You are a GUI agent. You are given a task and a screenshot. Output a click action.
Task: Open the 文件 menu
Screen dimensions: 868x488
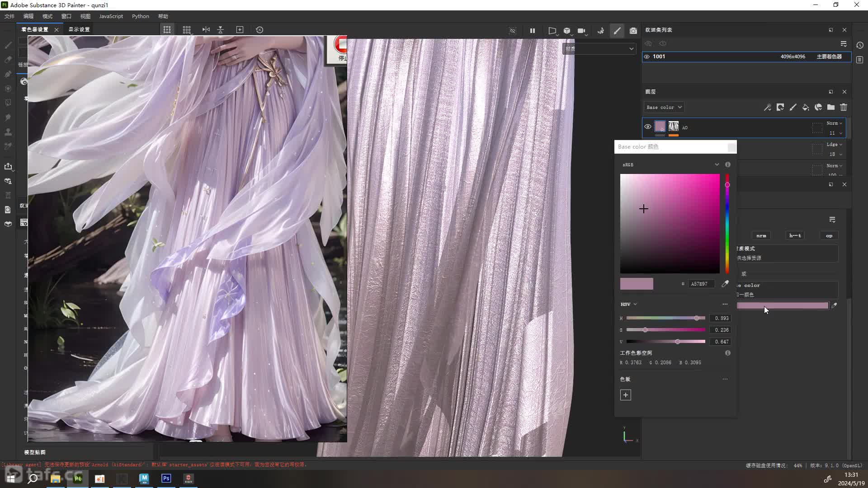pyautogui.click(x=9, y=16)
